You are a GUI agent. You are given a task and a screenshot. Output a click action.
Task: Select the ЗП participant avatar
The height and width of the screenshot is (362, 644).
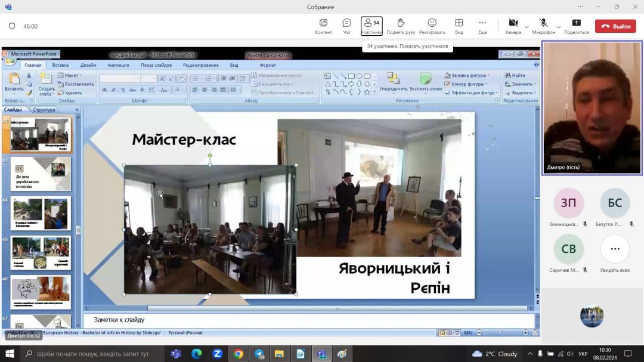[x=568, y=203]
